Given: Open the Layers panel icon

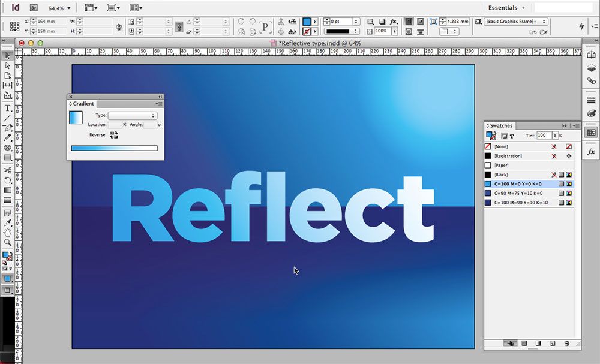Looking at the screenshot, I should pyautogui.click(x=591, y=68).
